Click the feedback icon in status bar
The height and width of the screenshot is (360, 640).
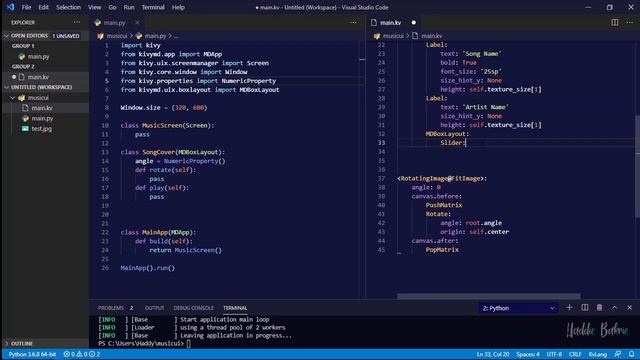618,354
